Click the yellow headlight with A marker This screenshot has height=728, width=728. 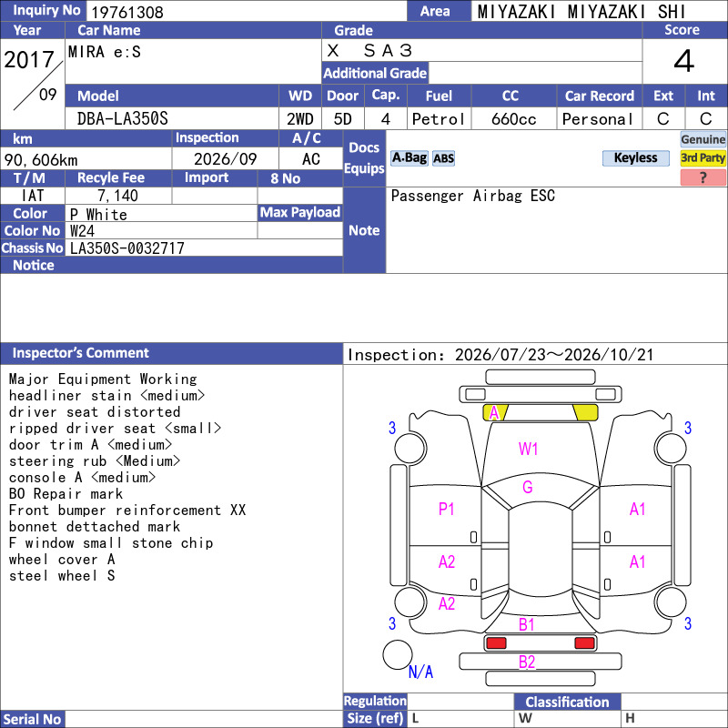click(495, 412)
